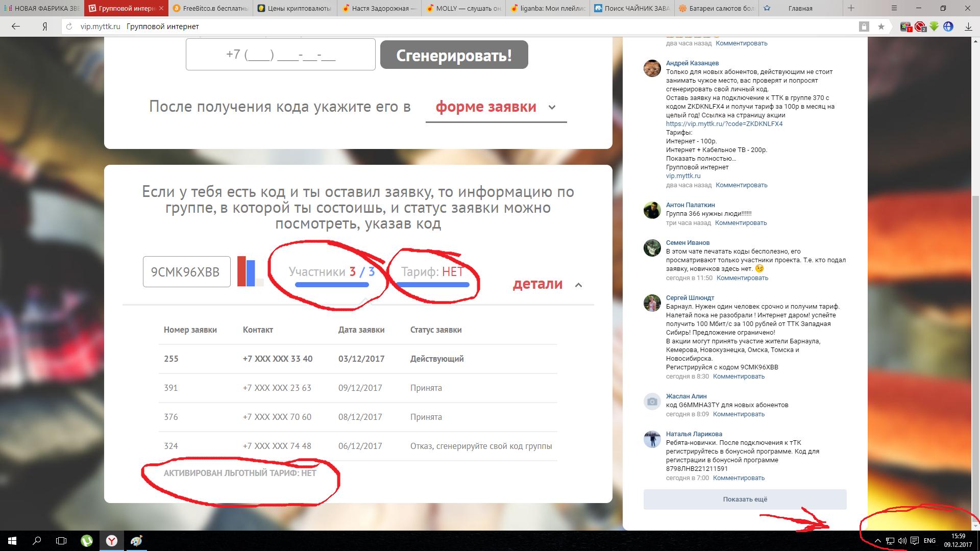Viewport: 980px width, 551px height.
Task: Open the page protection lock icon
Action: pyautogui.click(x=864, y=27)
